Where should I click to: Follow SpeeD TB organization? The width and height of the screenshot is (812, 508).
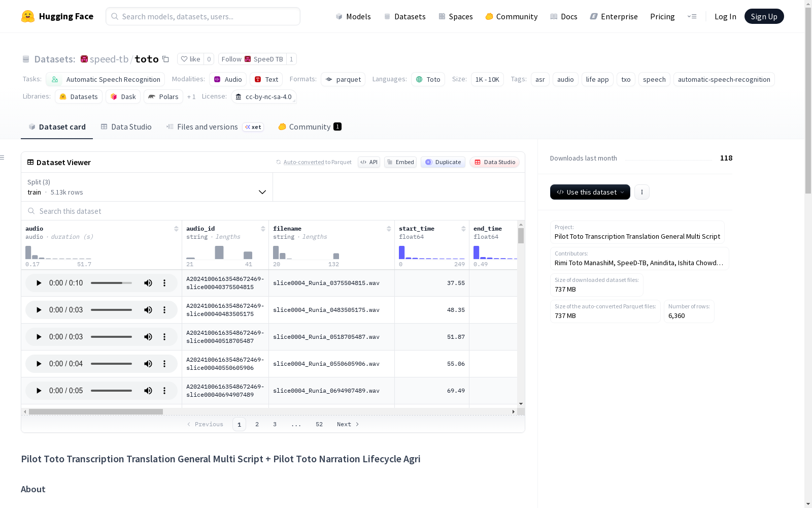[x=252, y=59]
